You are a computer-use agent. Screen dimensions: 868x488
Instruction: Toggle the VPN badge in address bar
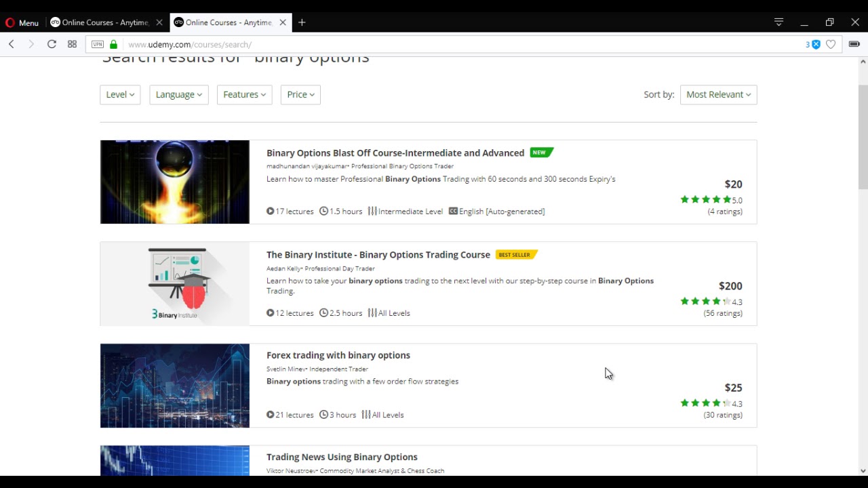[98, 44]
